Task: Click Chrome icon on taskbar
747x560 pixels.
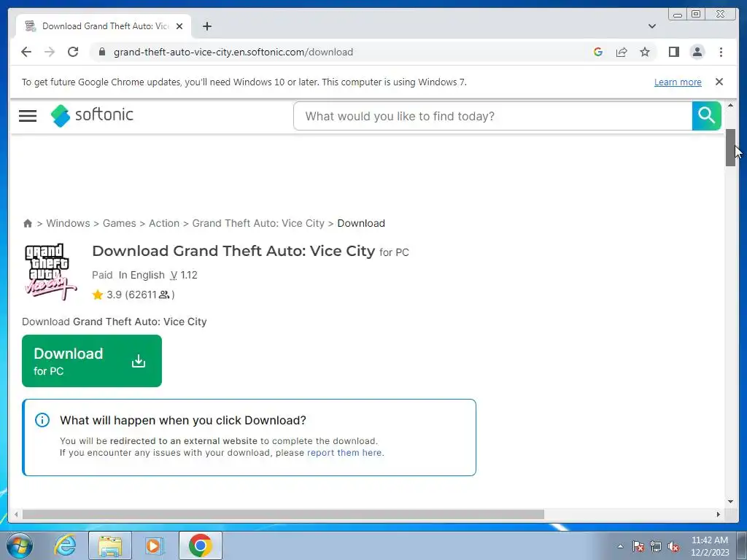Action: coord(200,545)
